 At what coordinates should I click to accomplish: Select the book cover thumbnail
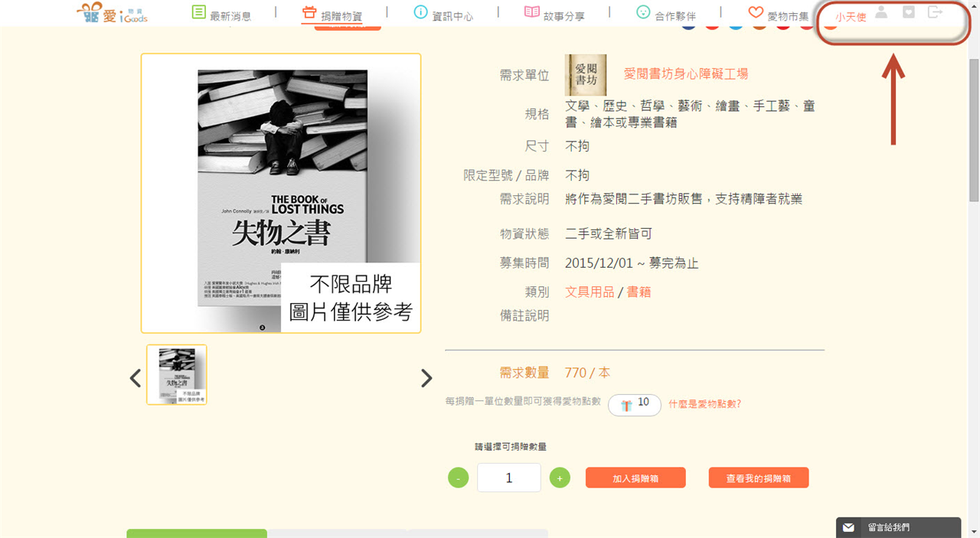(x=177, y=375)
